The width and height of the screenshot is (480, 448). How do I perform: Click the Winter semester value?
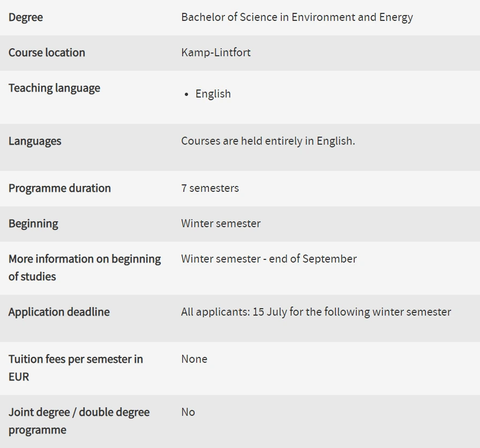pos(221,223)
